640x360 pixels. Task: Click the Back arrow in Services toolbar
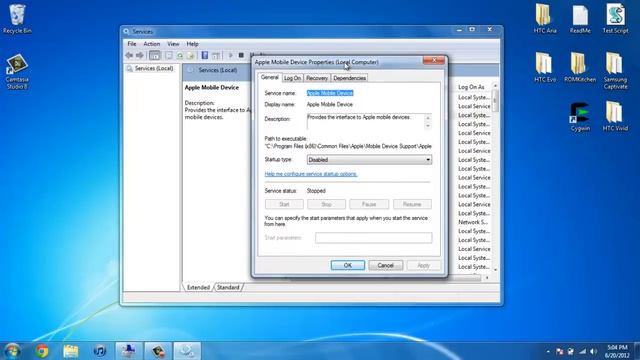[129, 55]
